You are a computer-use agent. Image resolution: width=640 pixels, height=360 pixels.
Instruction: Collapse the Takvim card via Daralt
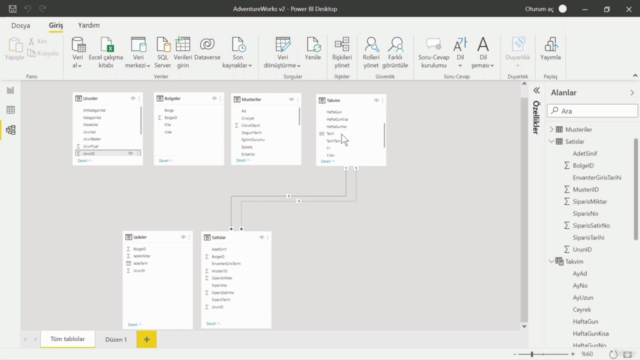pyautogui.click(x=327, y=162)
